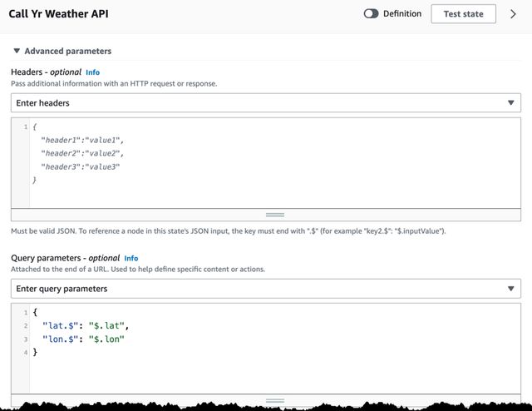Grab the headers editor resize handle
Image resolution: width=532 pixels, height=411 pixels.
[x=275, y=215]
